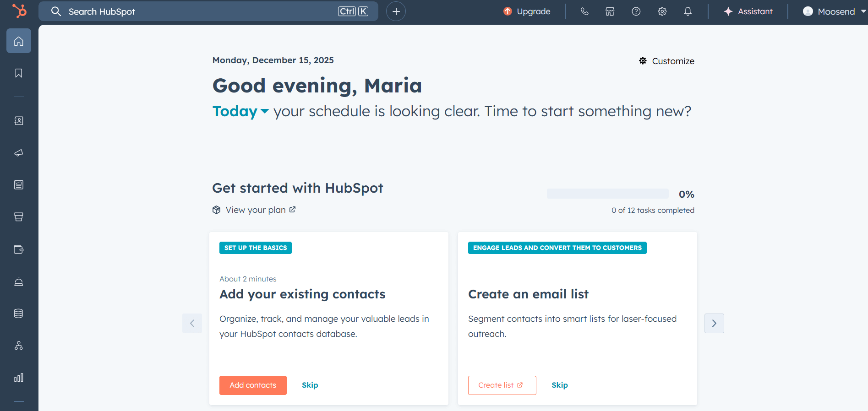
Task: Go to next onboarding card
Action: tap(714, 323)
